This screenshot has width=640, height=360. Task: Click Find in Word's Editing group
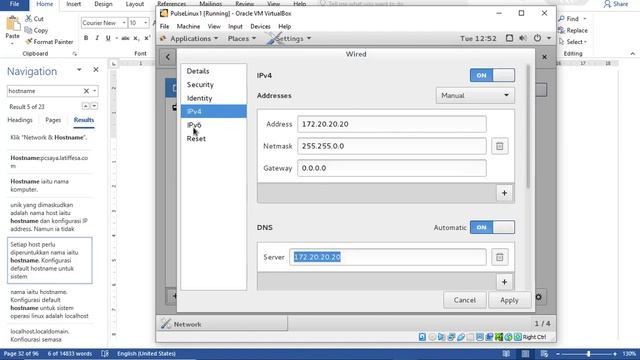coord(569,19)
